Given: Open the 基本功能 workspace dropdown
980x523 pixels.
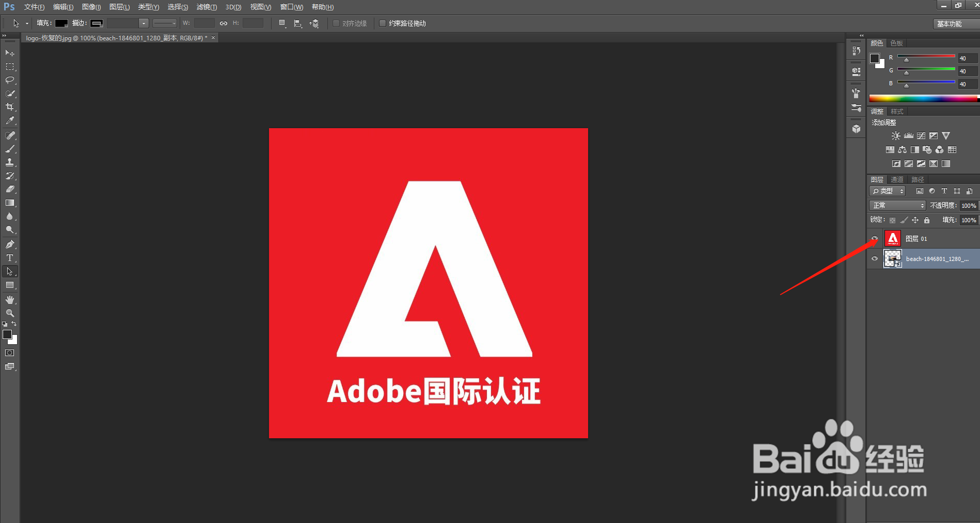Looking at the screenshot, I should (956, 24).
